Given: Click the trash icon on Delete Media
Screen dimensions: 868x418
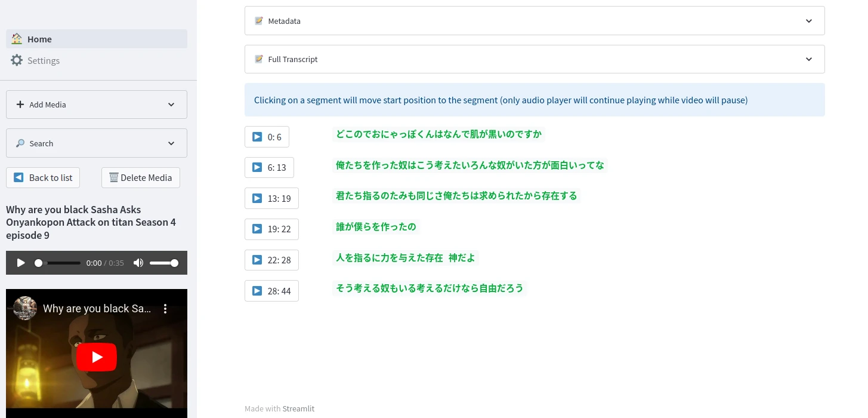Looking at the screenshot, I should pos(113,177).
